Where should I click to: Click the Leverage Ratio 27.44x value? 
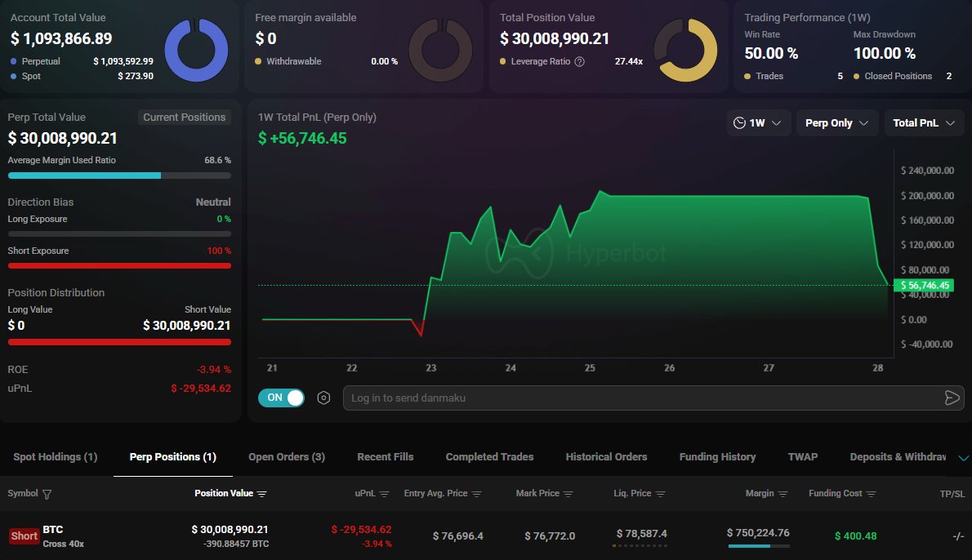[x=629, y=61]
